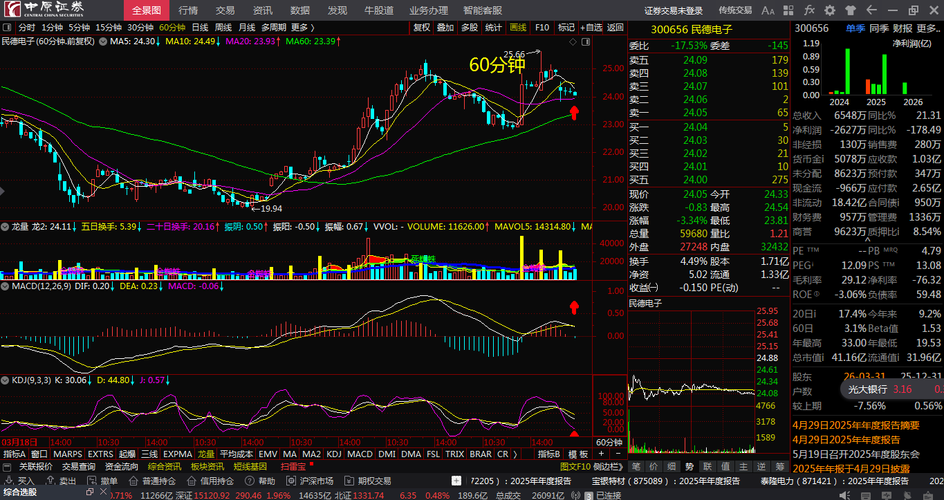Click the back arrow icon

(871, 10)
